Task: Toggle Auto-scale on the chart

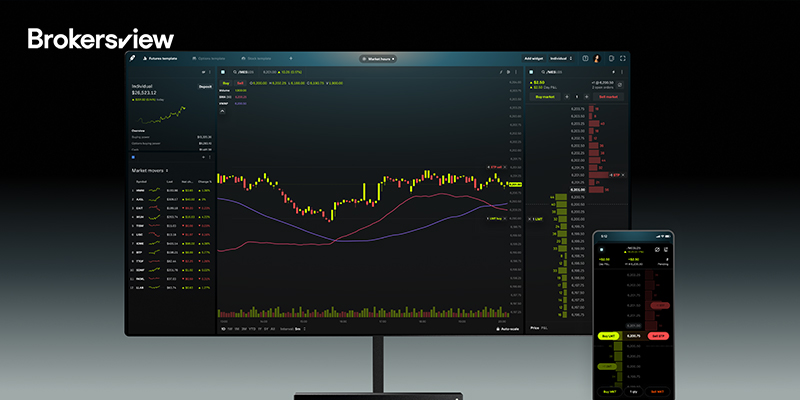Action: pyautogui.click(x=507, y=329)
